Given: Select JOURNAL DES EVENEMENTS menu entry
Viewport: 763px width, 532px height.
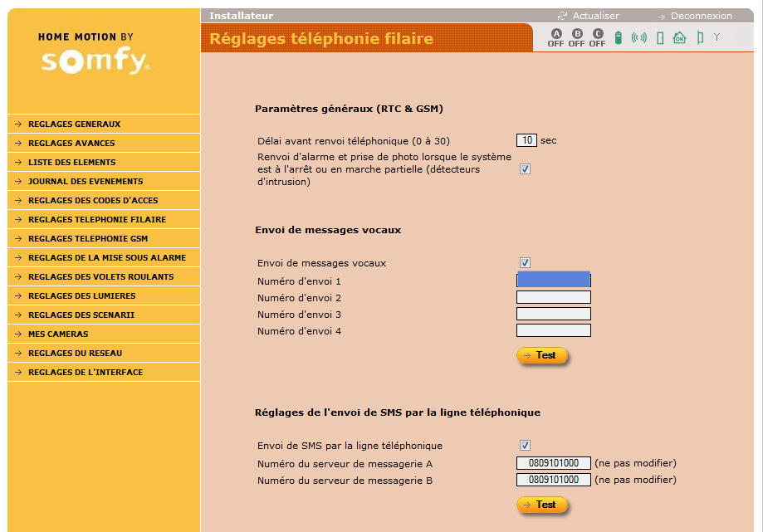Looking at the screenshot, I should 86,182.
